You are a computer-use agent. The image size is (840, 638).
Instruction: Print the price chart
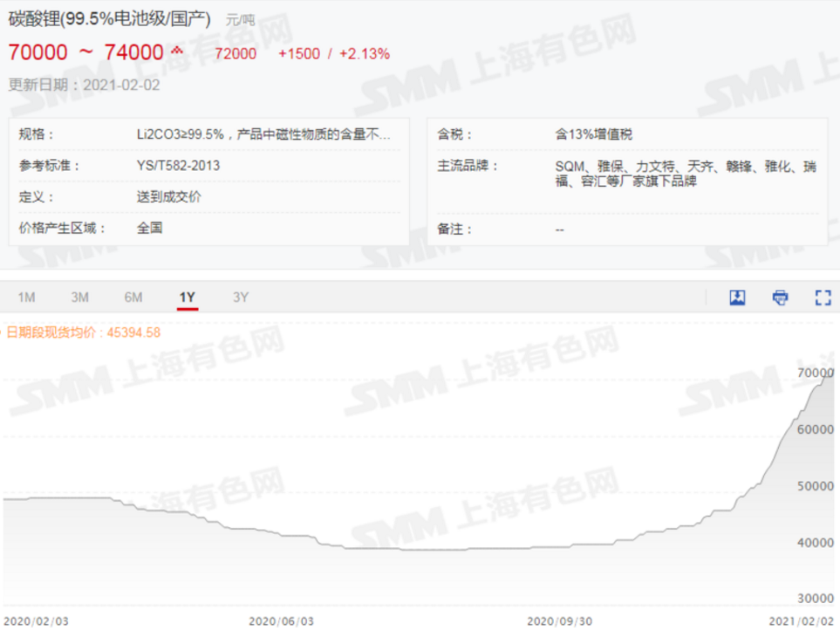780,298
